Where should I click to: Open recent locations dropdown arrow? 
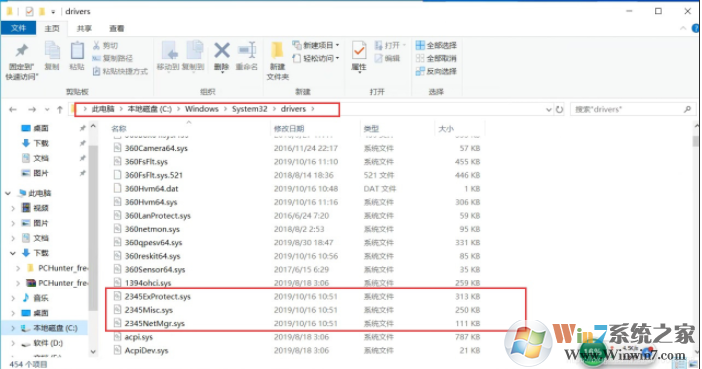(x=47, y=109)
